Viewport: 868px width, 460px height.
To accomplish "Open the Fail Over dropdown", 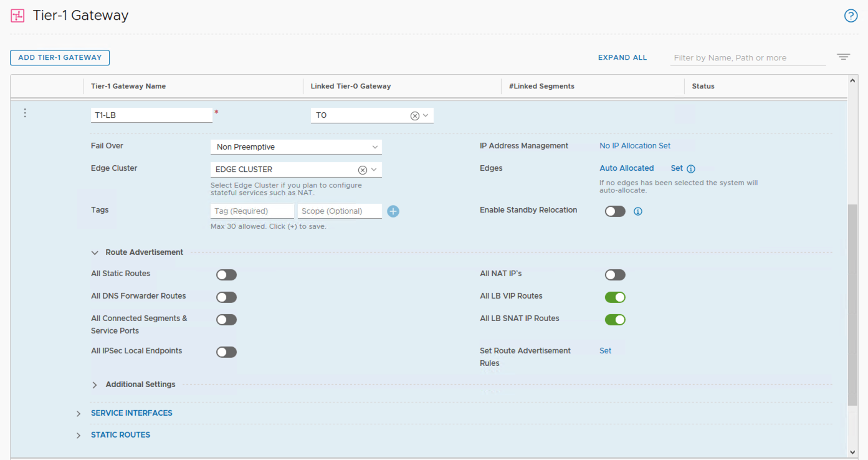I will [x=296, y=147].
